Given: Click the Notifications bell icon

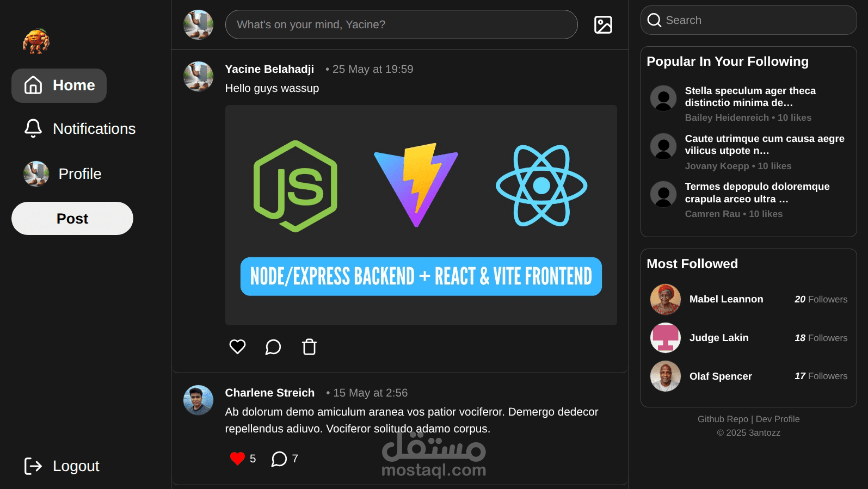Looking at the screenshot, I should click(33, 128).
